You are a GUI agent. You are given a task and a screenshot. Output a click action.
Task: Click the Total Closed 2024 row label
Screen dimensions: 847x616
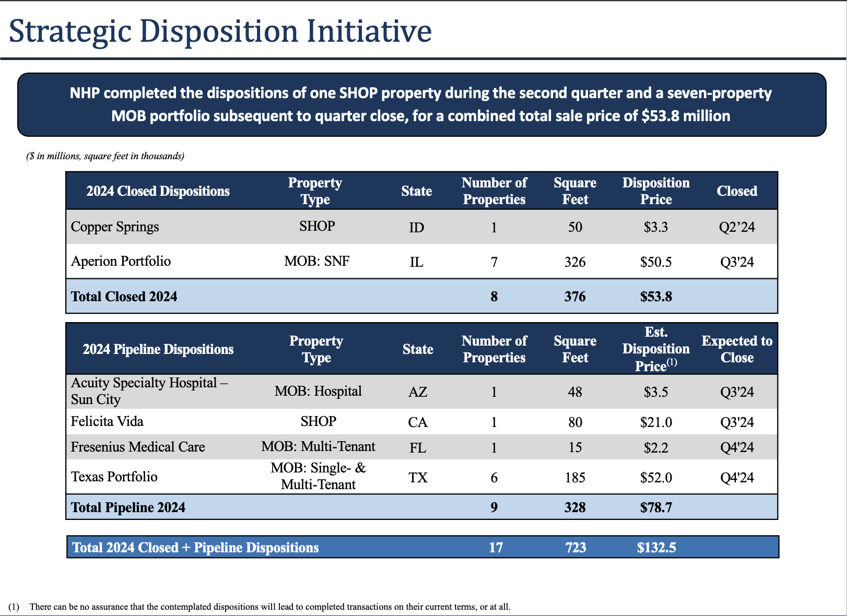click(124, 297)
